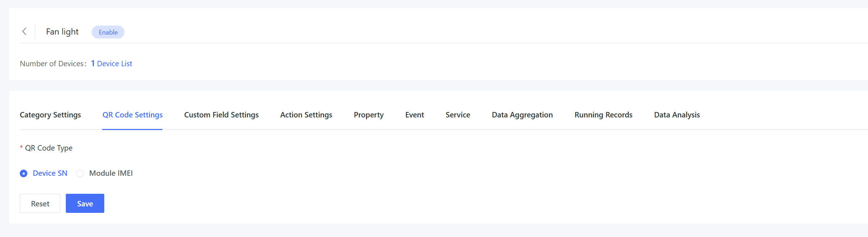Switch to the Category Settings tab
This screenshot has width=868, height=237.
coord(50,115)
